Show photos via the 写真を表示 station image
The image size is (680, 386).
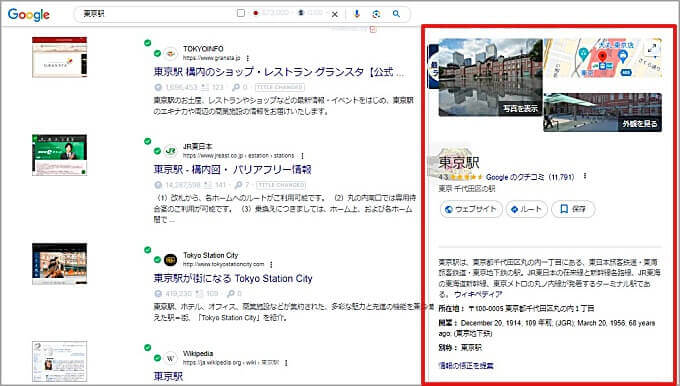[x=490, y=77]
